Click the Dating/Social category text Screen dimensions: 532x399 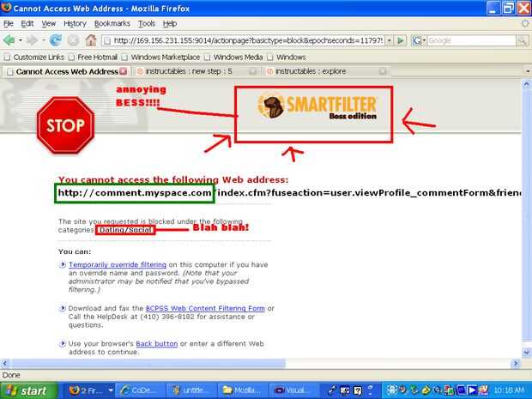125,230
